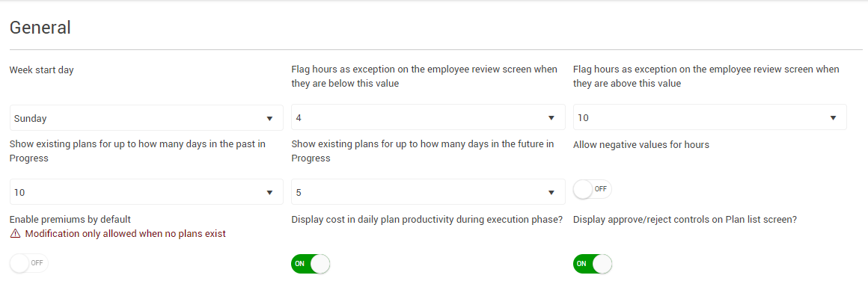Click the arrow icon on the past days selector

[269, 192]
